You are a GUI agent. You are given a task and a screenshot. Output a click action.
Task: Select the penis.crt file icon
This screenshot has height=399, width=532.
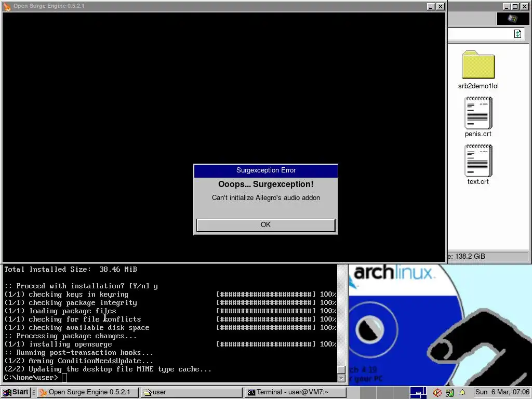tap(478, 113)
